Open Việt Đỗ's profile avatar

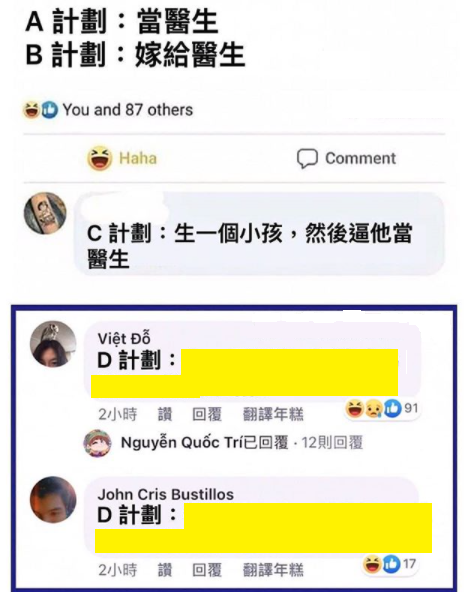pos(53,344)
